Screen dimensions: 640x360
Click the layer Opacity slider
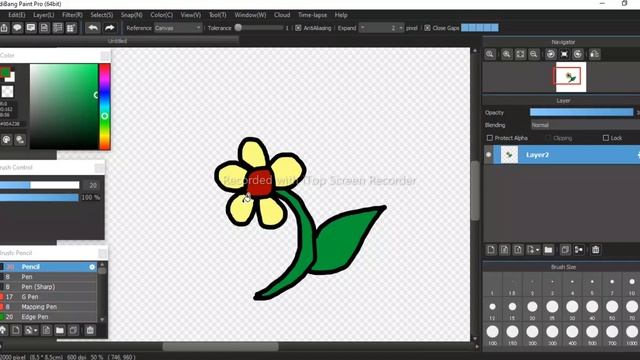[x=582, y=112]
